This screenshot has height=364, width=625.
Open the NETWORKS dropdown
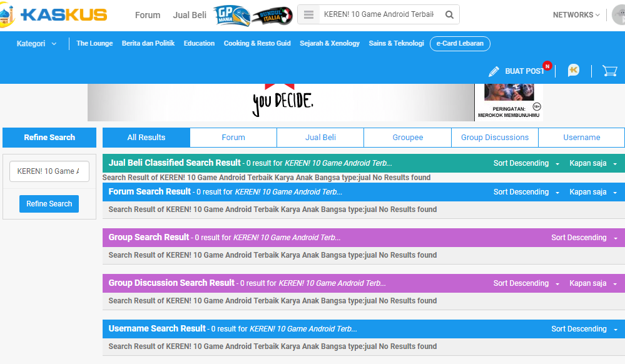[x=576, y=15]
